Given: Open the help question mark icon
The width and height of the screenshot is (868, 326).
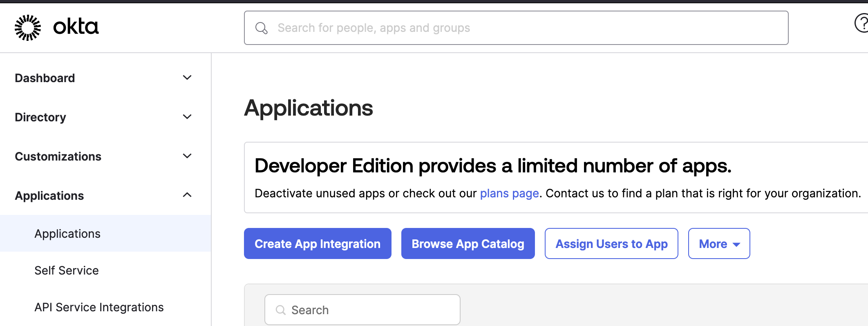Looking at the screenshot, I should [x=861, y=23].
